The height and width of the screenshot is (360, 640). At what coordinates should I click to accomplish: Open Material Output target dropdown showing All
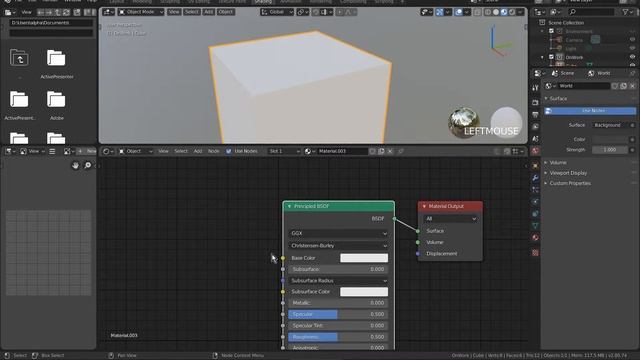click(450, 219)
